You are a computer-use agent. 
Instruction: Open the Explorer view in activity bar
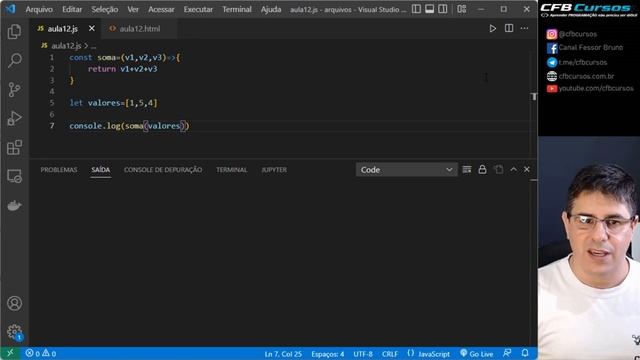click(x=14, y=31)
